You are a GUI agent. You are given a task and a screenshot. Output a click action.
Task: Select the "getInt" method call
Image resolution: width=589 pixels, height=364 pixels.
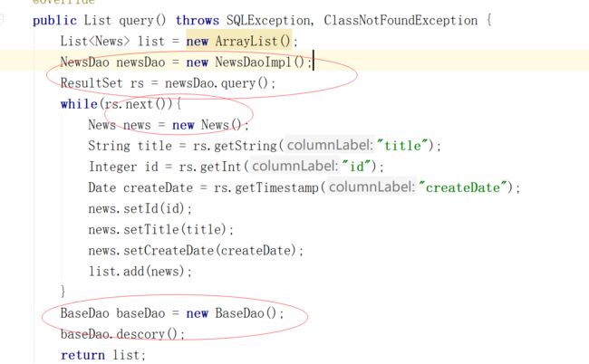[220, 167]
